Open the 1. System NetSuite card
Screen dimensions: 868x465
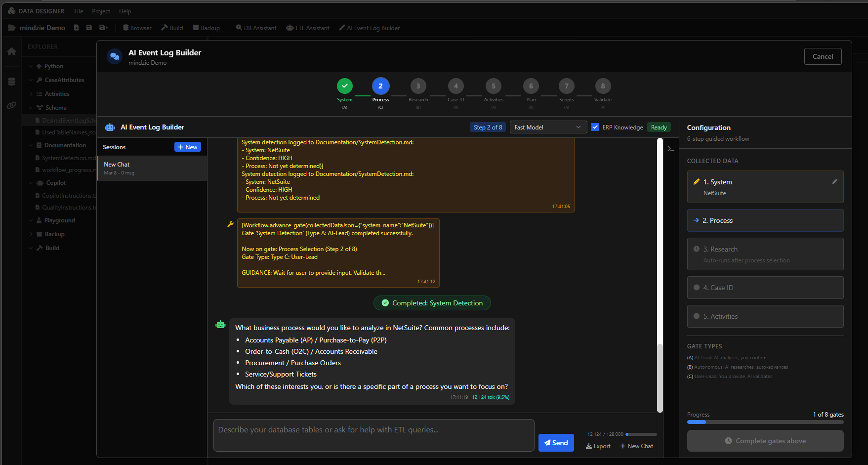765,187
